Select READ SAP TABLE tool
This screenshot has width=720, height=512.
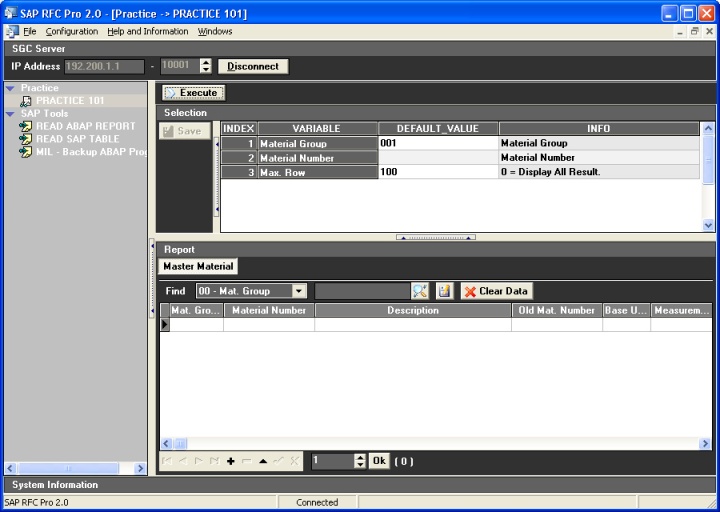[77, 139]
